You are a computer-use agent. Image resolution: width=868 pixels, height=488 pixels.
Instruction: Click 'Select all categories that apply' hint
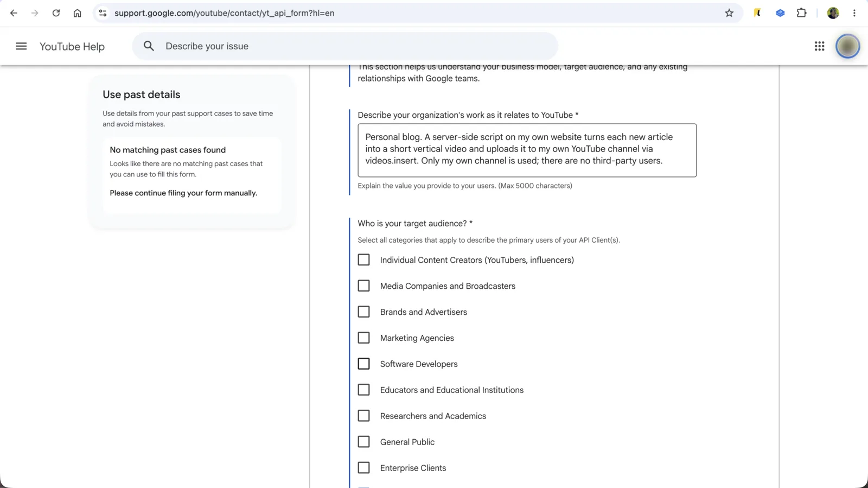[x=489, y=240]
